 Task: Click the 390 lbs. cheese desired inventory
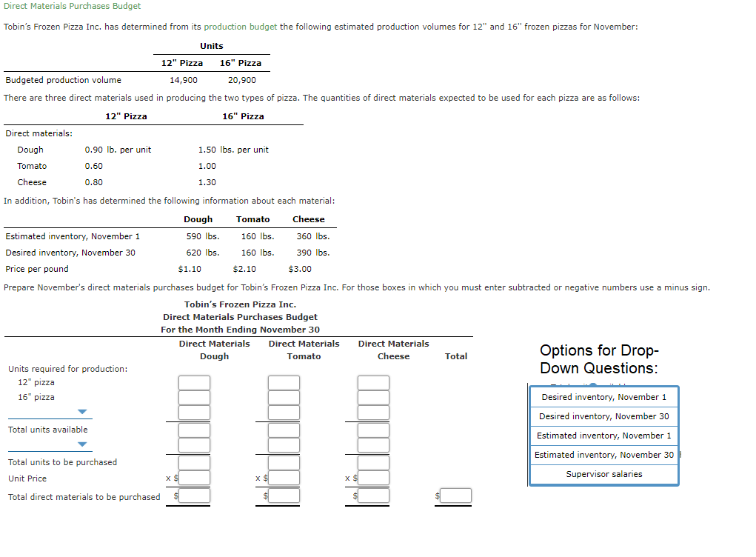pyautogui.click(x=313, y=253)
